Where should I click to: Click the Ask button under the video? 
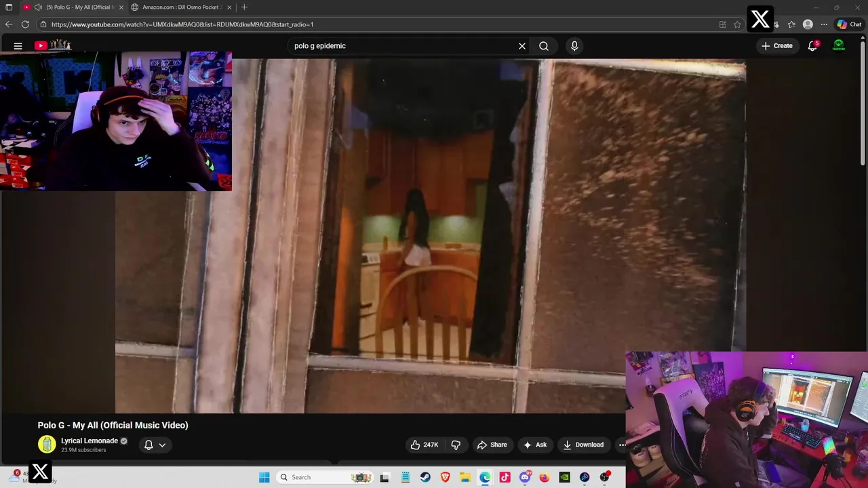tap(534, 445)
